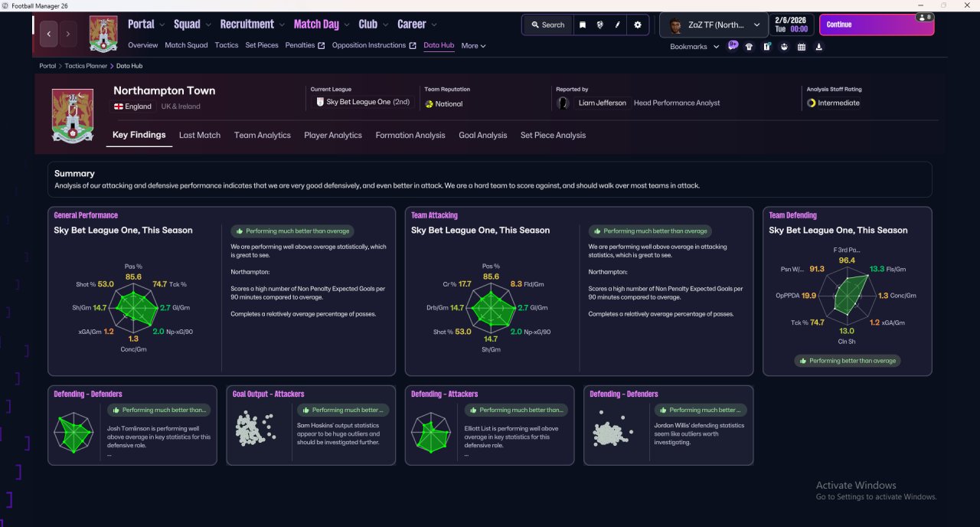Click the group/squad icon in bookmarks bar
Image resolution: width=980 pixels, height=527 pixels.
784,47
